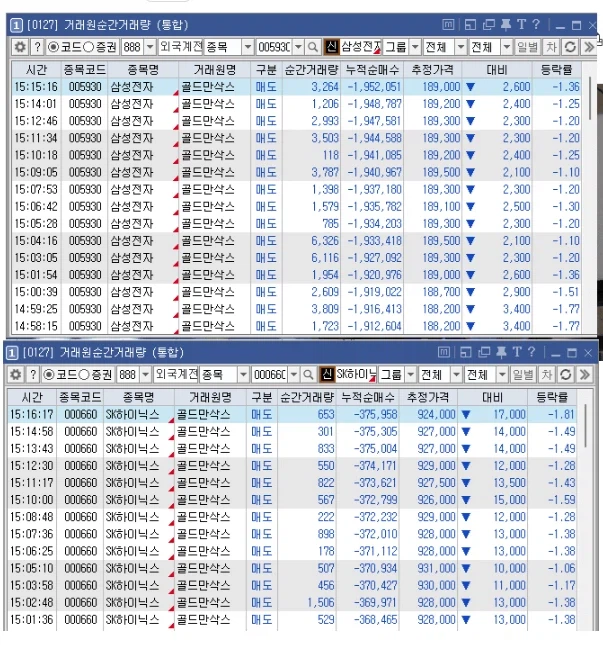Image resolution: width=603 pixels, height=645 pixels.
Task: Open 종목 dropdown in upper window
Action: coord(248,47)
